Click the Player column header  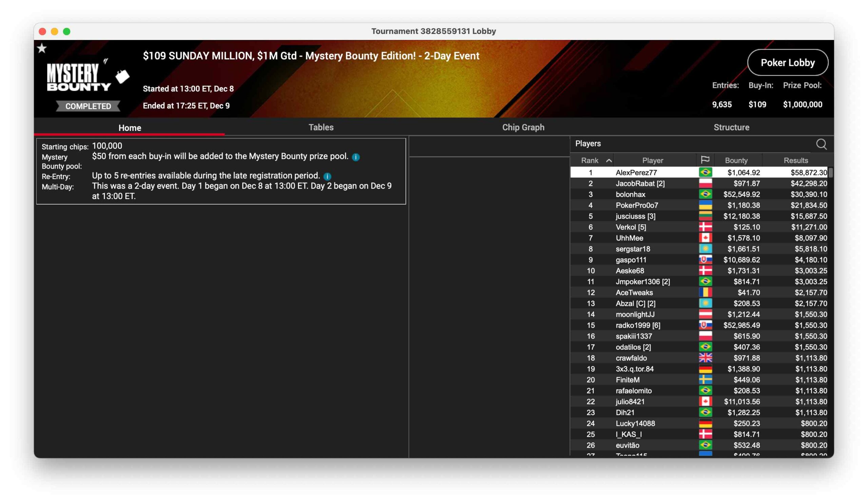coord(652,160)
